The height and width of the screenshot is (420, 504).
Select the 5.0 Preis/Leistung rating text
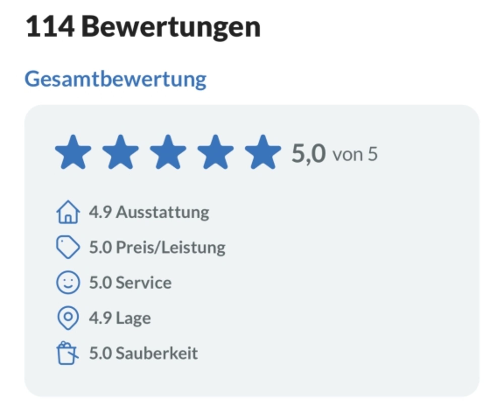tap(157, 247)
